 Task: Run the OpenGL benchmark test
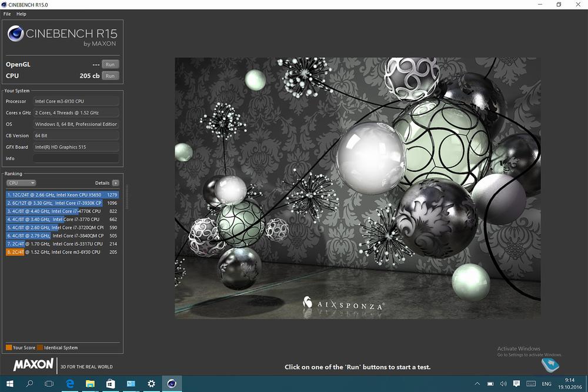tap(110, 64)
